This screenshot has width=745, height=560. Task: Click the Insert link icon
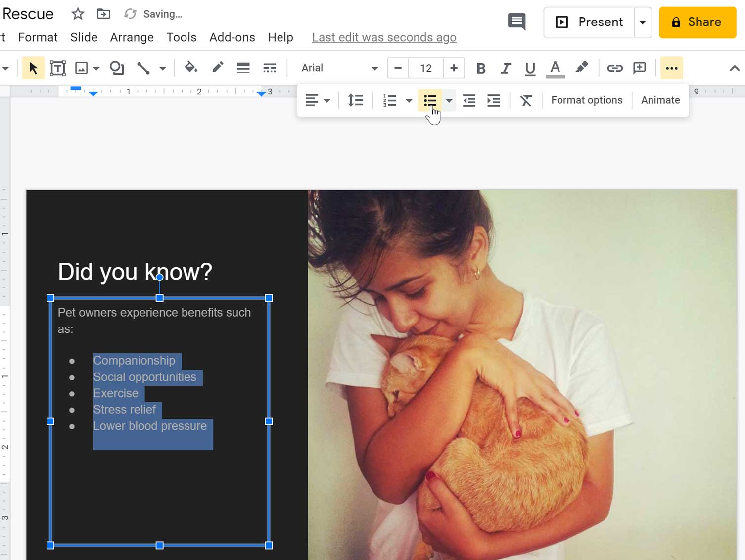coord(614,68)
